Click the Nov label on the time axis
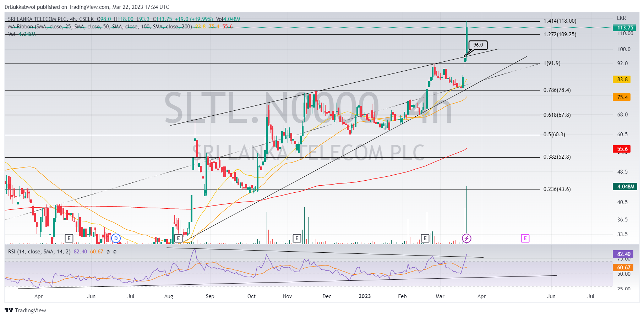Image resolution: width=644 pixels, height=318 pixels. pos(287,296)
